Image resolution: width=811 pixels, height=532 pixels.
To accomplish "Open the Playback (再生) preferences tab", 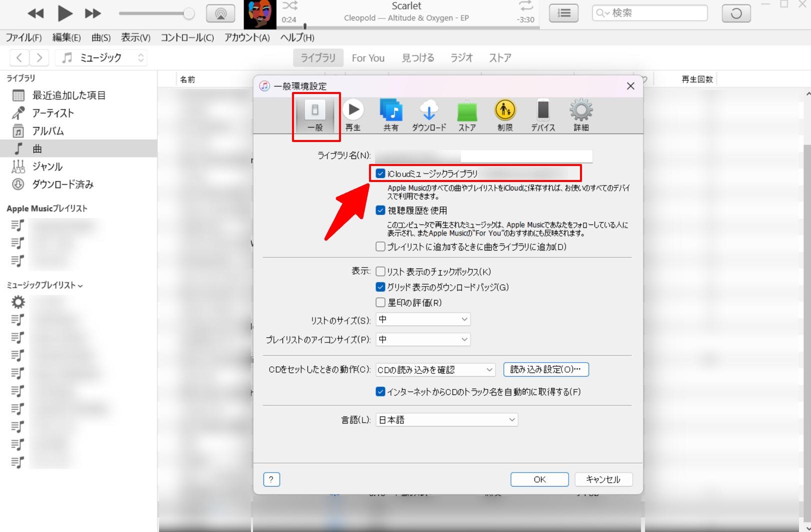I will [x=353, y=116].
